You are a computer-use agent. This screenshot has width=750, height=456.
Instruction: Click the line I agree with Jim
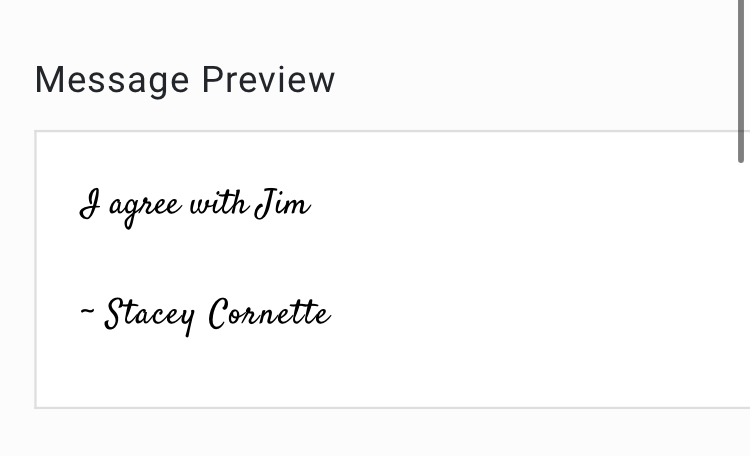[195, 206]
